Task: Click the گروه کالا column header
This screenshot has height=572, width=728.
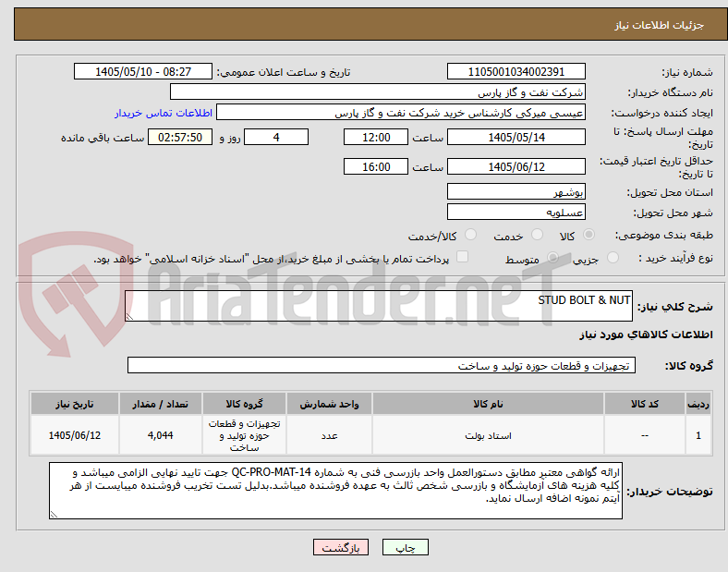Action: [x=244, y=404]
